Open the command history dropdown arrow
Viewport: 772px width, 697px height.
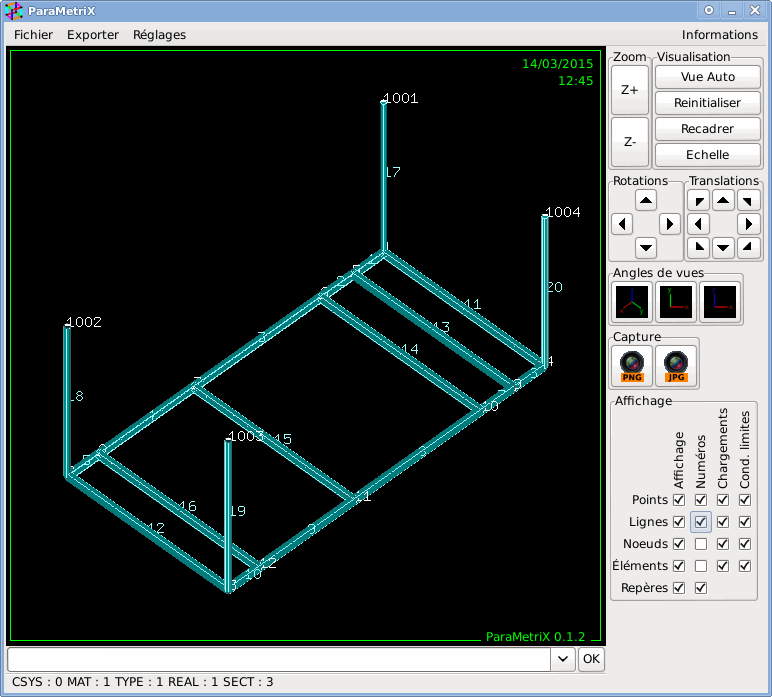563,659
